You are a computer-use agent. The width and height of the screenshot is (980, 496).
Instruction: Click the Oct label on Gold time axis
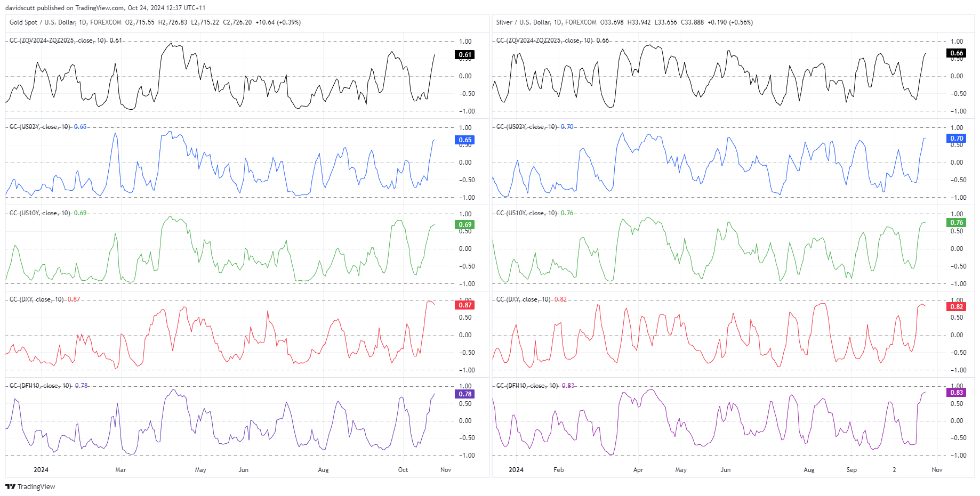(403, 470)
